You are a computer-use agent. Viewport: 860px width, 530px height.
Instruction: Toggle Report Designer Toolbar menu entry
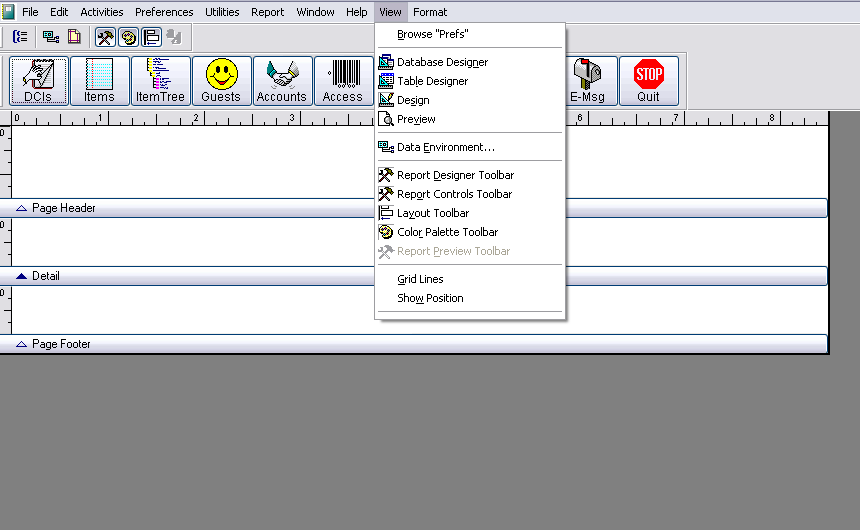[469, 175]
